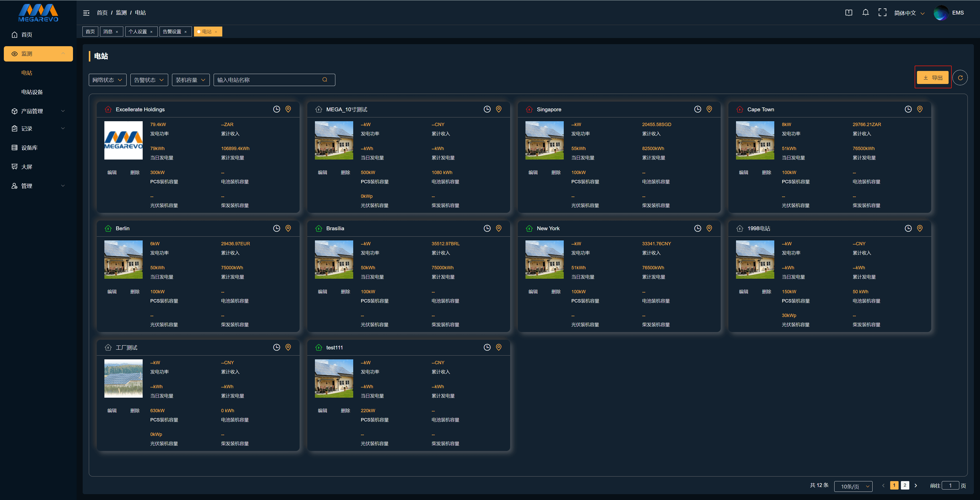Open location pin for Berlin station
Viewport: 980px width, 500px height.
click(288, 228)
